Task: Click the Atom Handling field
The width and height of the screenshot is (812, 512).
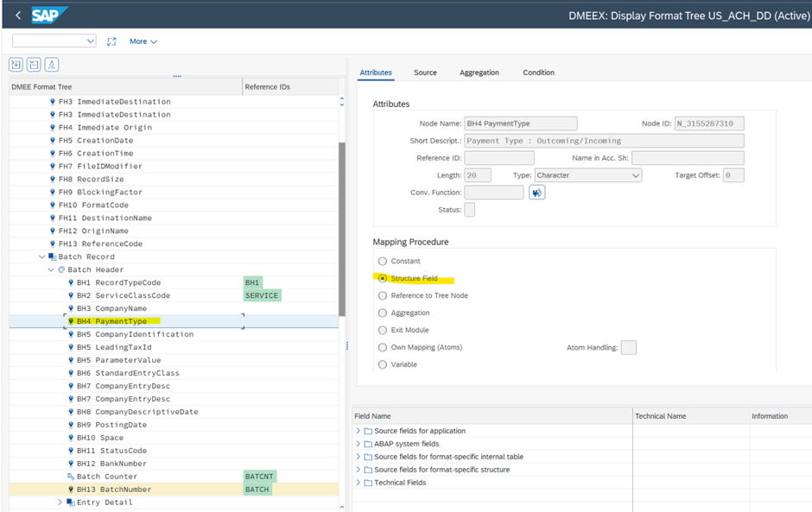Action: 629,347
